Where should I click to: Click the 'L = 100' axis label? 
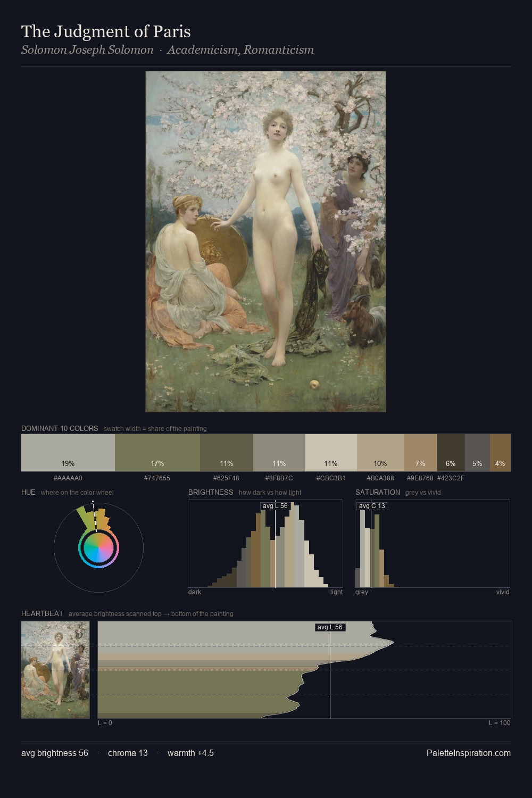pos(500,723)
